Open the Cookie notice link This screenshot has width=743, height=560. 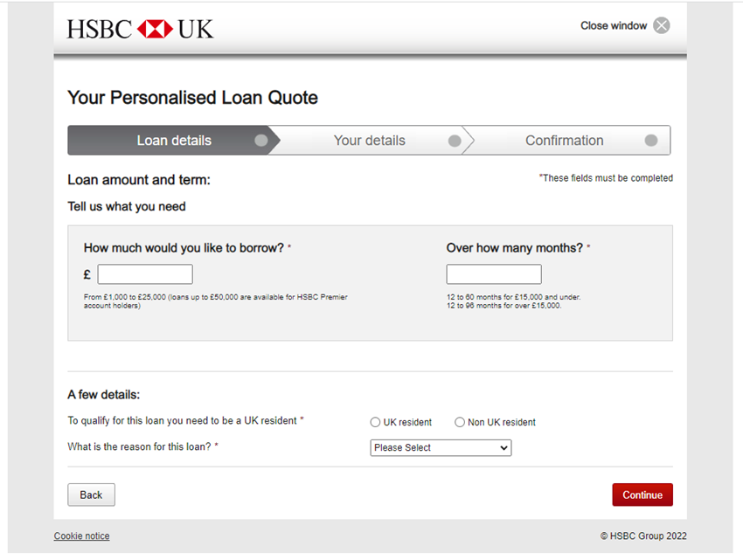tap(81, 536)
